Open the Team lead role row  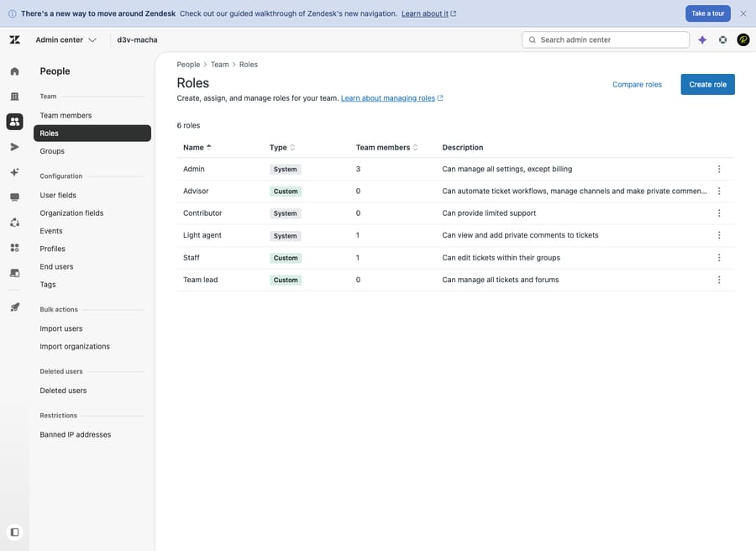pyautogui.click(x=455, y=280)
